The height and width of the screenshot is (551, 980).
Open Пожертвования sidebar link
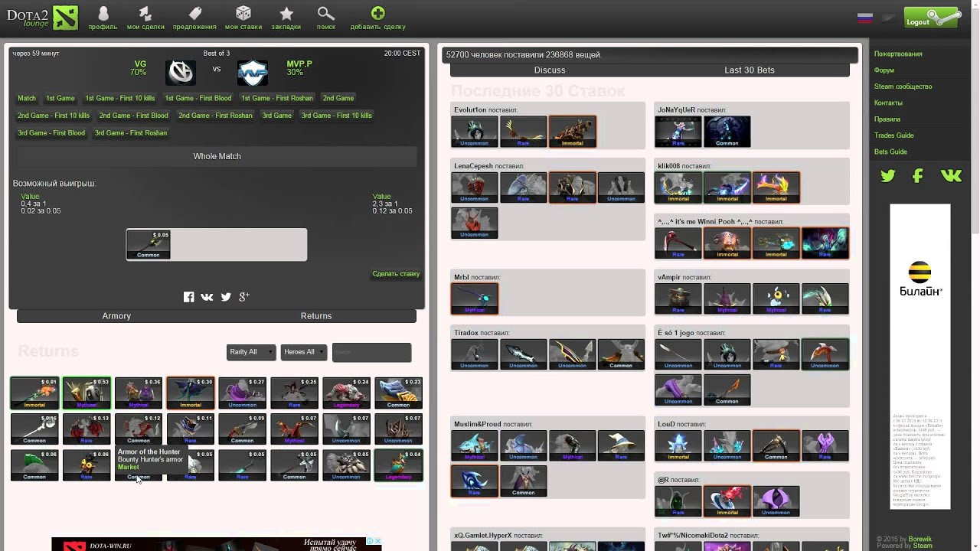click(x=898, y=54)
